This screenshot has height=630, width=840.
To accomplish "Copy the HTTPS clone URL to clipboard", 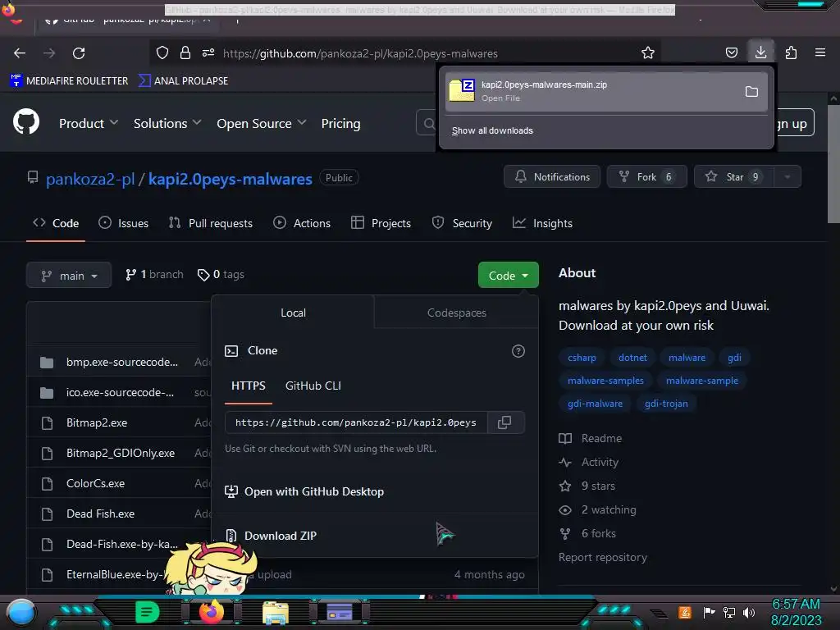I will [x=504, y=422].
